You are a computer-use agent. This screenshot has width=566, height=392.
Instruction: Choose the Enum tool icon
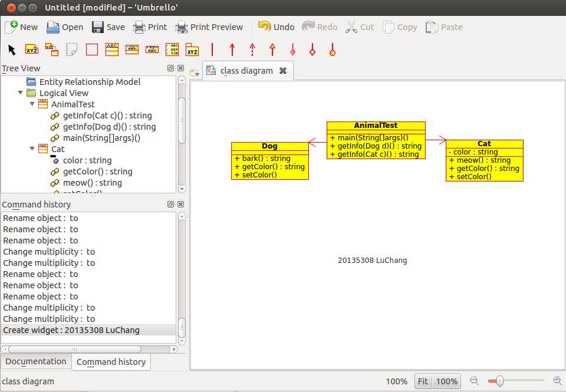point(172,50)
